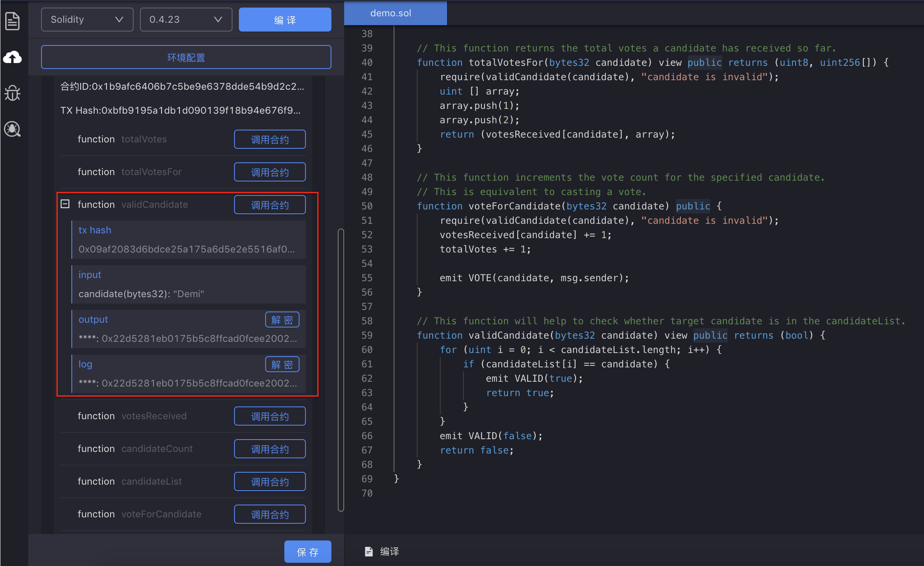Click the 'log' section label
This screenshot has width=924, height=566.
(x=85, y=364)
